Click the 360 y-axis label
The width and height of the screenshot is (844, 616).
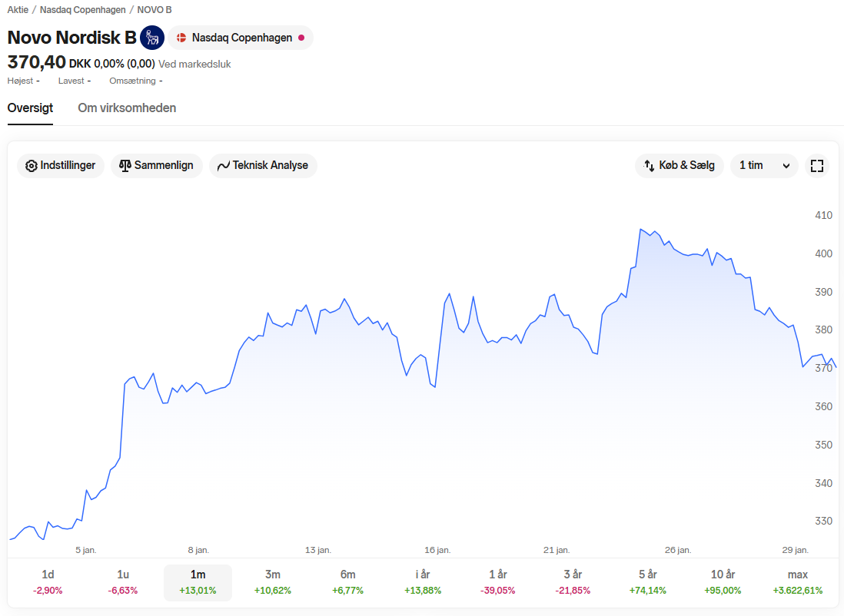click(x=823, y=407)
